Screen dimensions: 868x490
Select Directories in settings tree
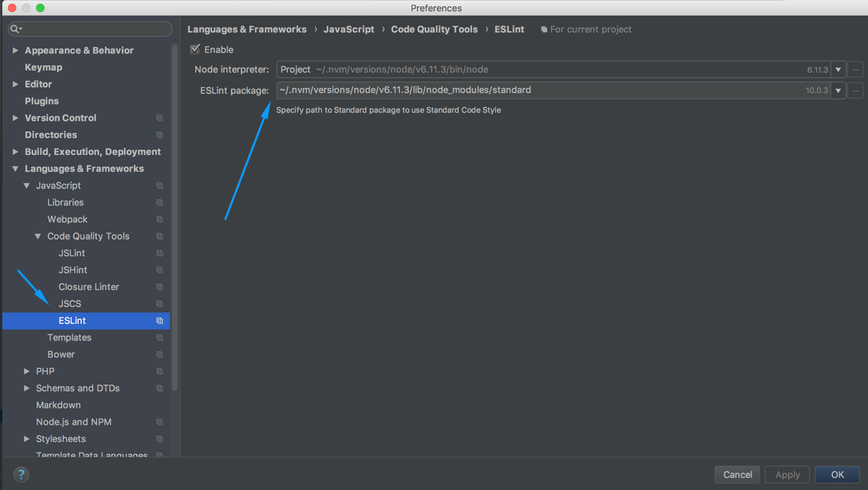[51, 135]
